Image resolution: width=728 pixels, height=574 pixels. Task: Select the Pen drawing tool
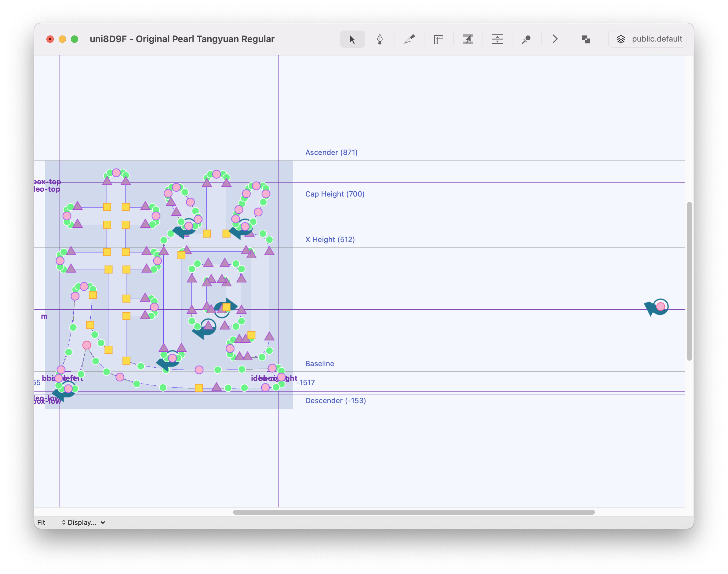coord(380,39)
